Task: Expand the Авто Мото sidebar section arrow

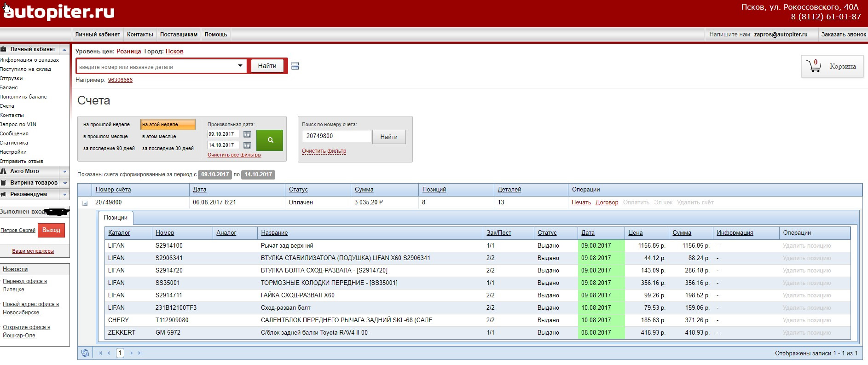Action: pyautogui.click(x=65, y=171)
